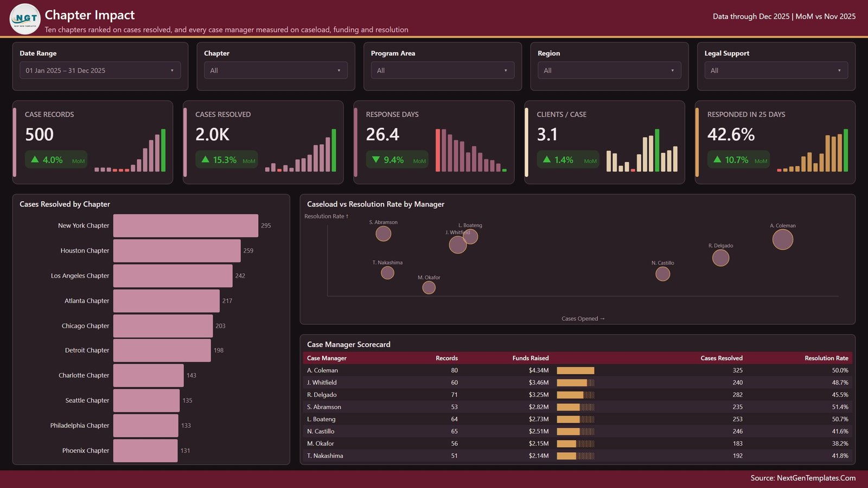This screenshot has height=488, width=868.
Task: Expand the Program Area dropdown
Action: pos(443,70)
